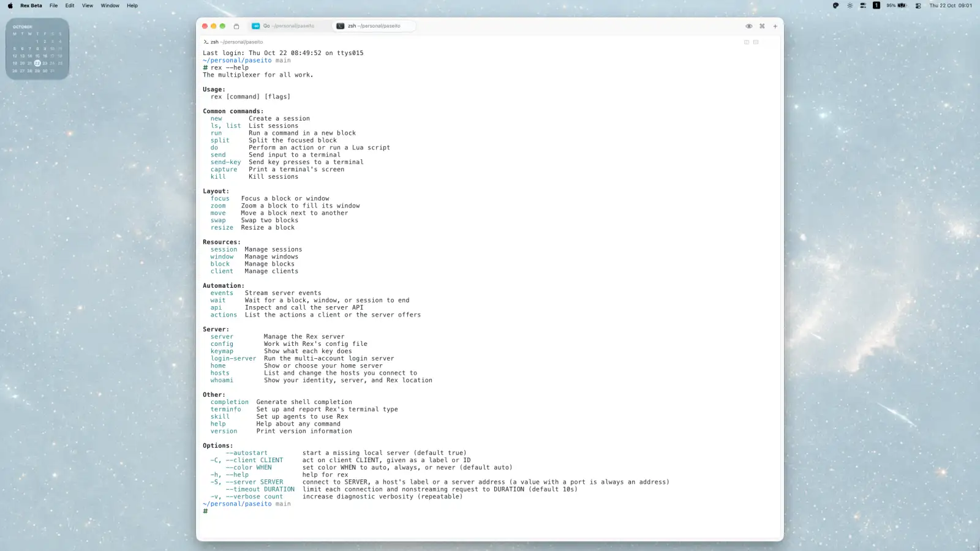
Task: Add a new tab with the plus button
Action: (x=775, y=26)
